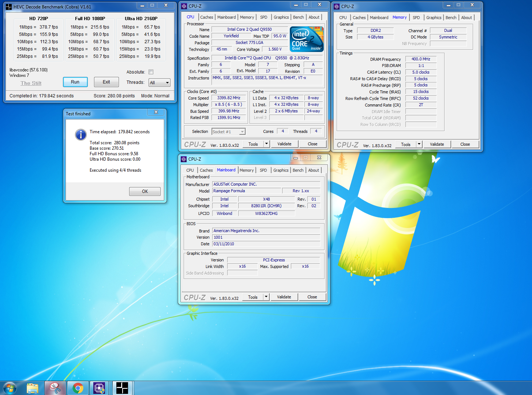Viewport: 532px width, 395px height.
Task: Click the CPU-Z icon in the Mainboard window title
Action: click(184, 159)
